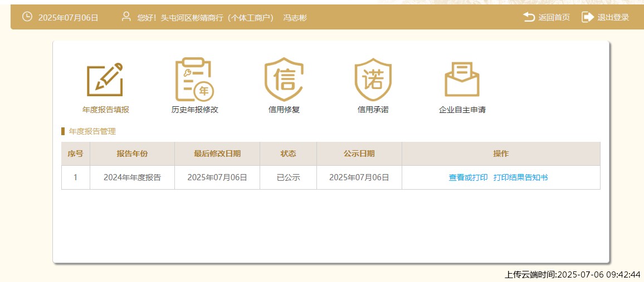Viewport: 644px width, 282px height.
Task: Select the 信用修复 label
Action: (284, 110)
